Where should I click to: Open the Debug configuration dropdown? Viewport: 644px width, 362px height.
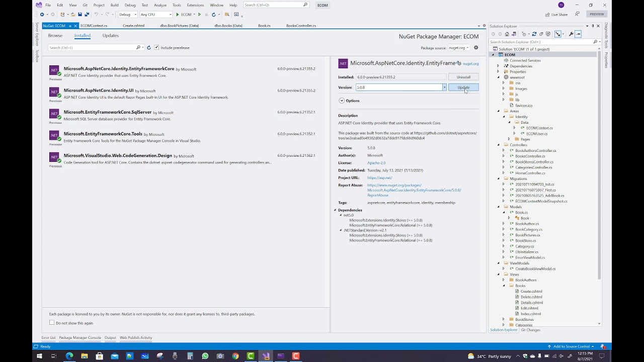[127, 15]
